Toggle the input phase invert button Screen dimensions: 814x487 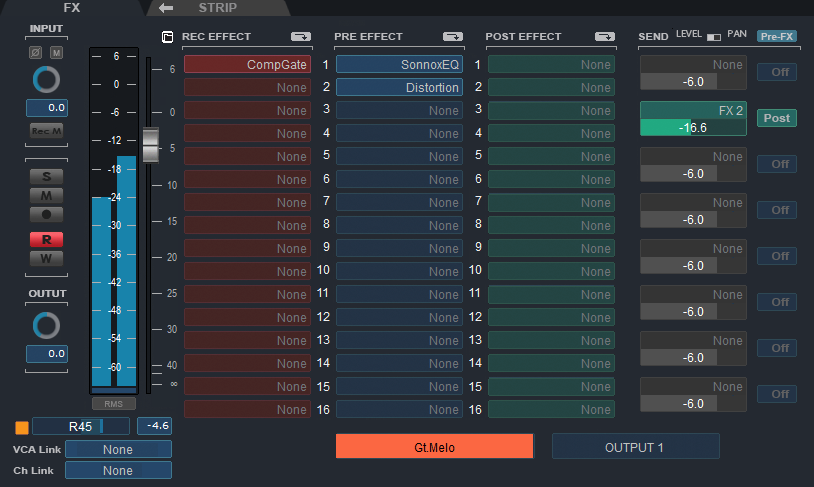[x=35, y=52]
